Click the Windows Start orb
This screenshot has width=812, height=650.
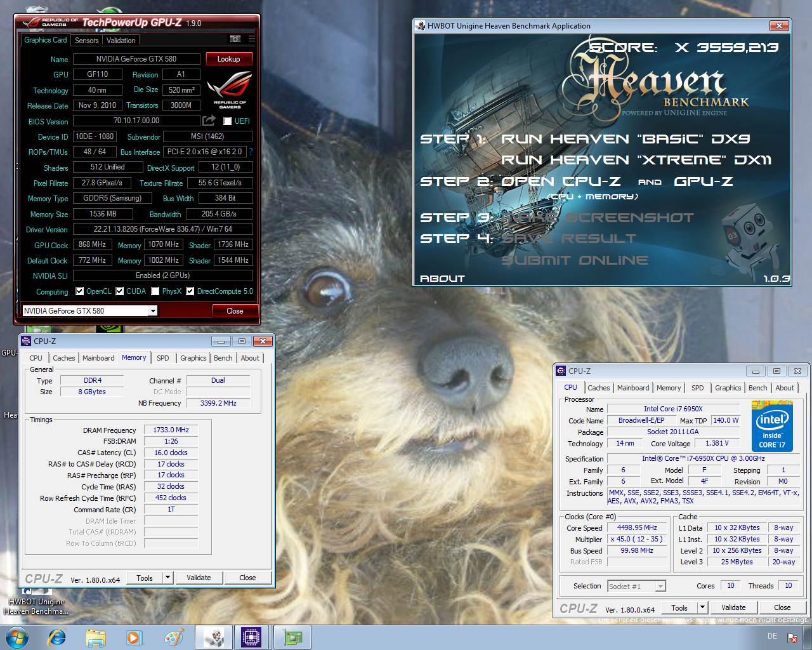(x=18, y=637)
